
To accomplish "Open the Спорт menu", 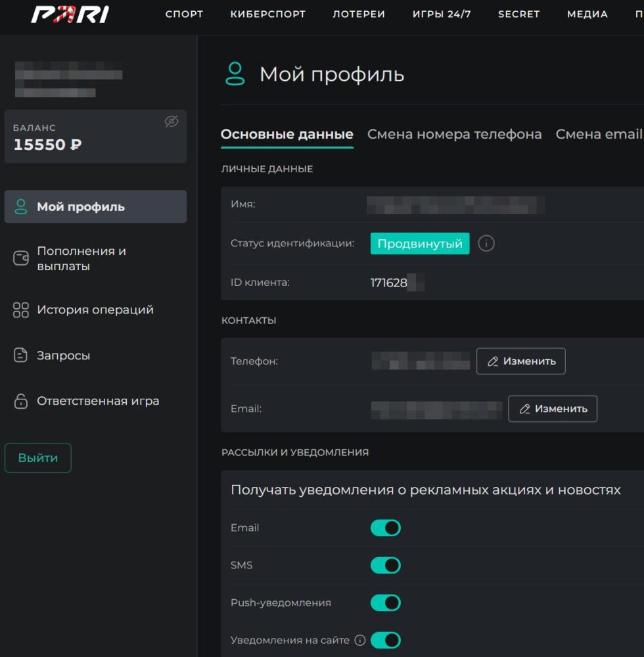I will (184, 14).
